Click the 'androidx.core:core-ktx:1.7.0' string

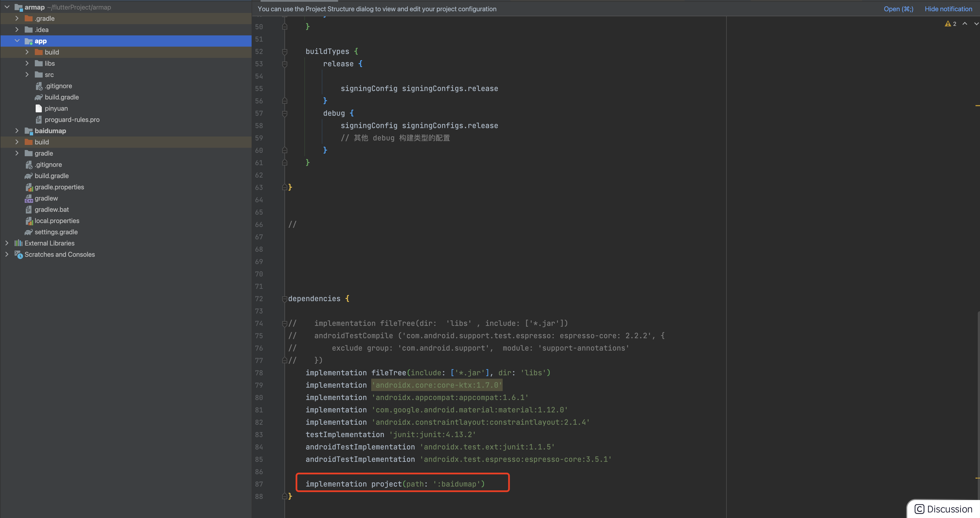[437, 385]
